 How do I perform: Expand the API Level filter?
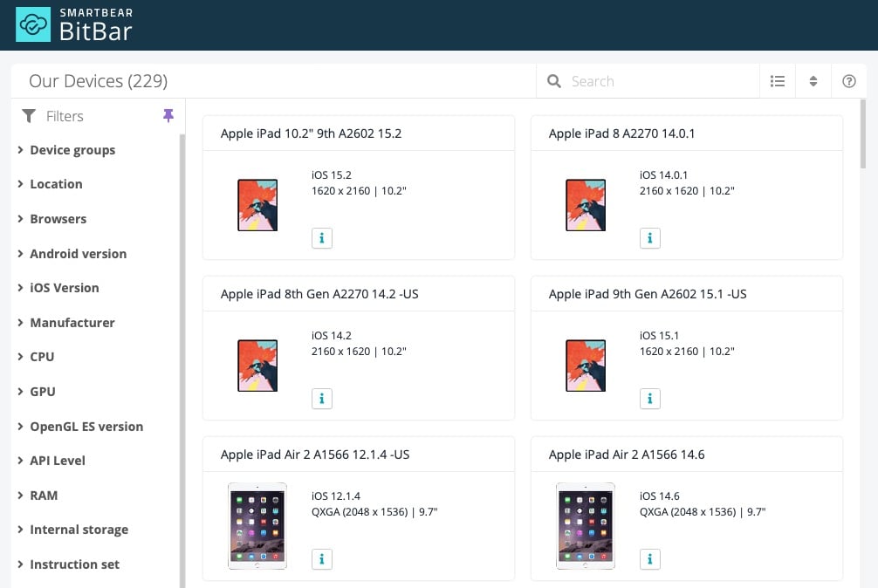pyautogui.click(x=51, y=461)
